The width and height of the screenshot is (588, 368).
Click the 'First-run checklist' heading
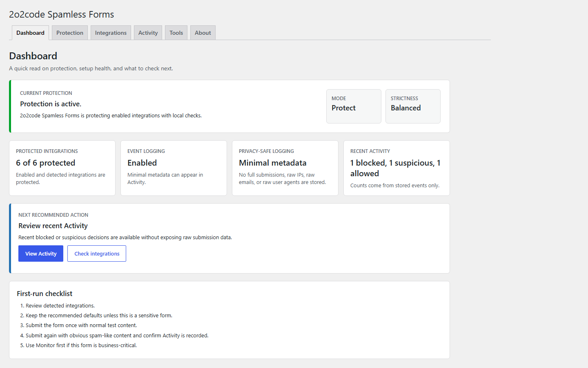(45, 294)
